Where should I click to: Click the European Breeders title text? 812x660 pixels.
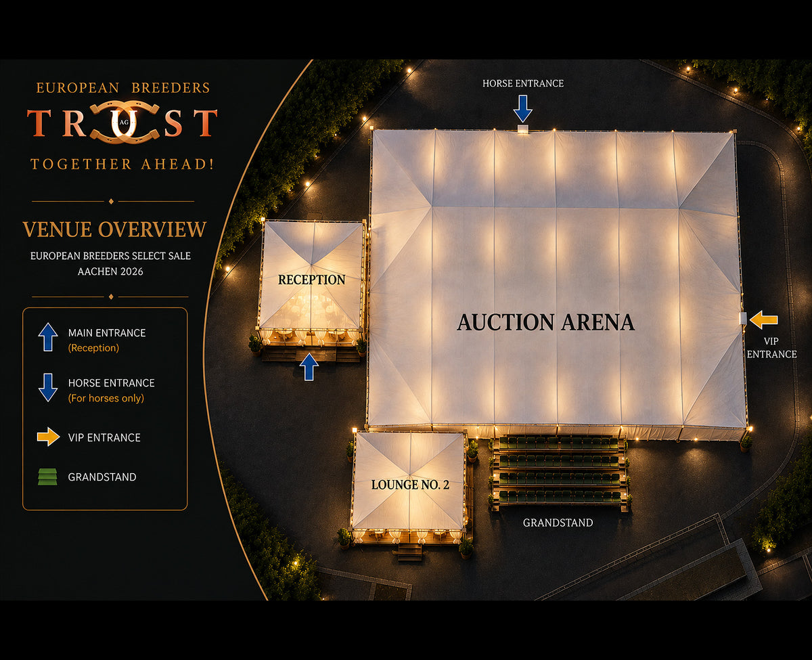point(123,88)
